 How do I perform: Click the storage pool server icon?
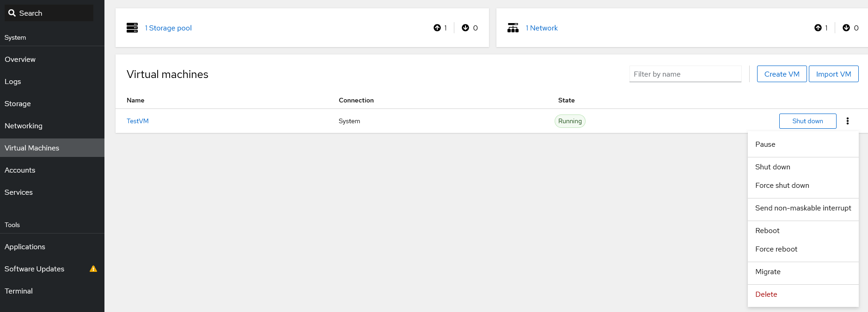(132, 28)
